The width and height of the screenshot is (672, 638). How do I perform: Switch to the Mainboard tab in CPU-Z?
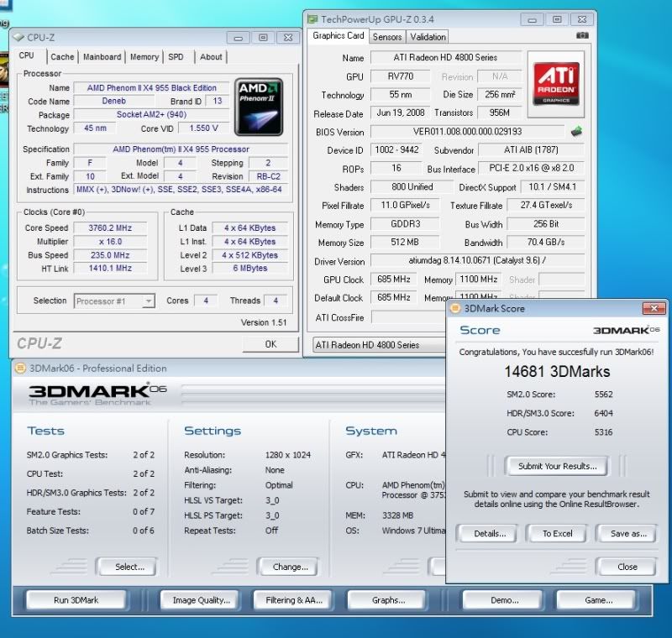[x=102, y=57]
